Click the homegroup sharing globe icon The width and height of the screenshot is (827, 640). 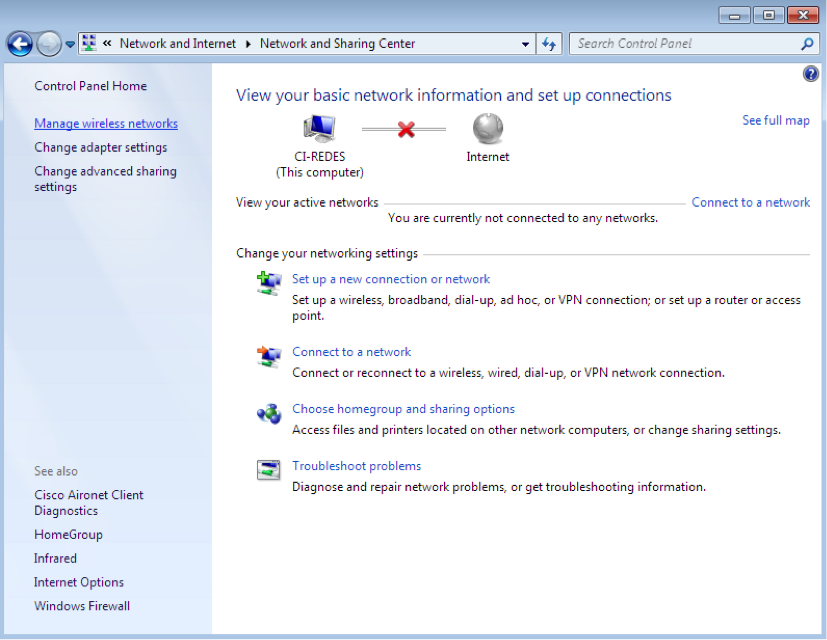tap(268, 413)
